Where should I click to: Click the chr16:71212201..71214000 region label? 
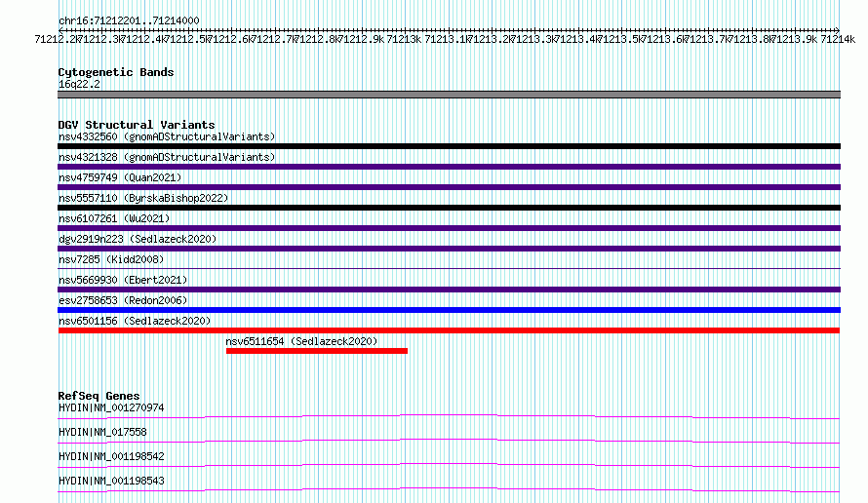tap(129, 20)
